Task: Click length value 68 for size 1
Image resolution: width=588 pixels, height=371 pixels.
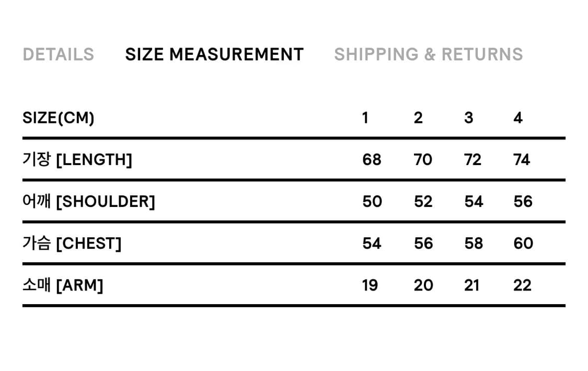Action: pos(372,160)
